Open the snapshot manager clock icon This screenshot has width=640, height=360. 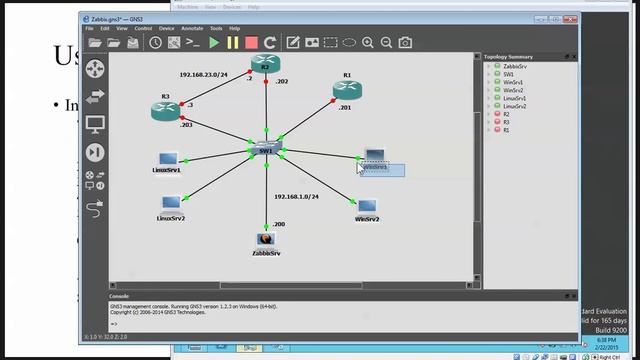click(x=155, y=42)
